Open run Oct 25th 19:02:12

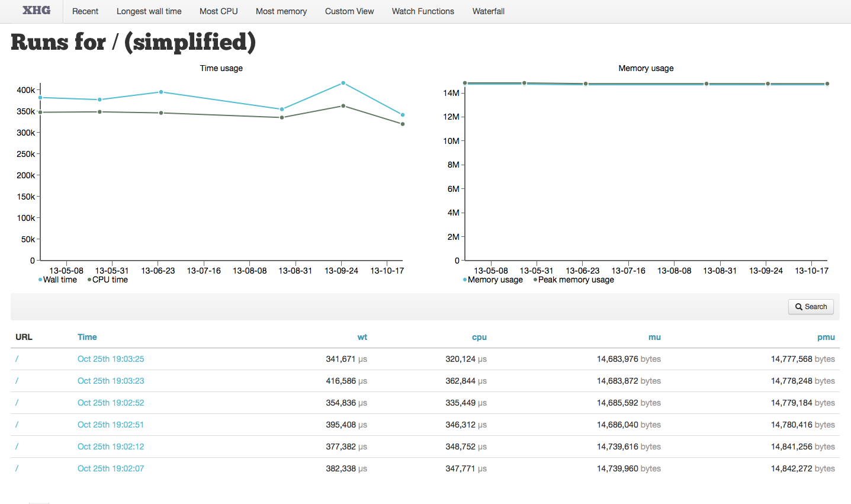click(111, 447)
